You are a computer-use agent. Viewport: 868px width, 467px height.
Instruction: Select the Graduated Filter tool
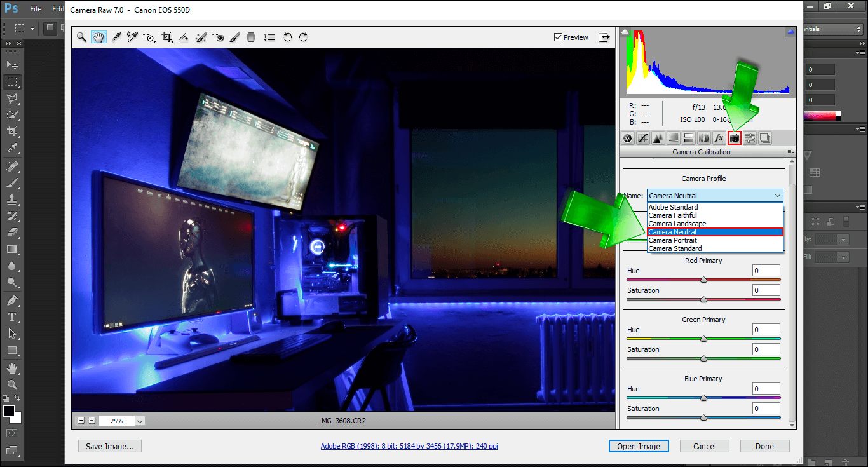pyautogui.click(x=251, y=37)
